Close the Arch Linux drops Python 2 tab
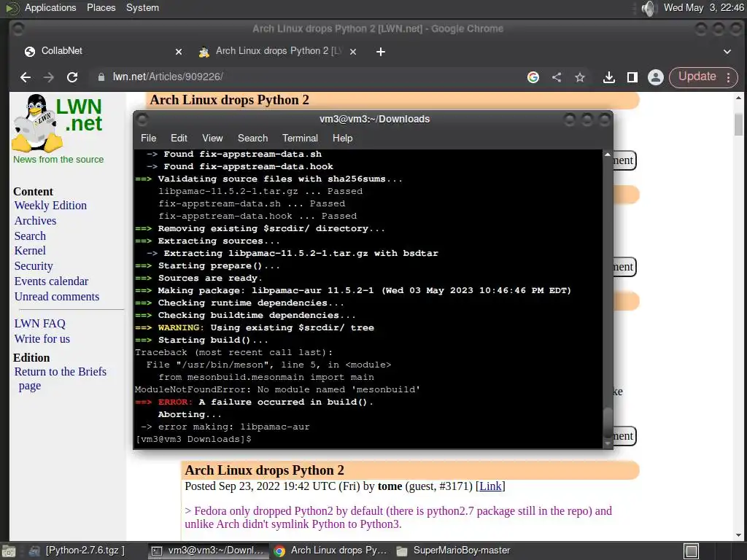This screenshot has height=560, width=747. (353, 52)
